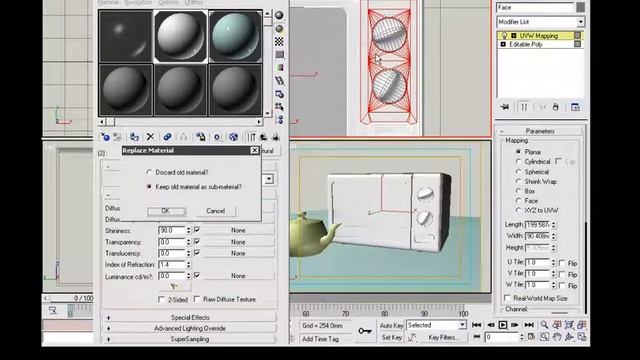Click the Video Color Check icon
This screenshot has height=360, width=640.
click(279, 67)
